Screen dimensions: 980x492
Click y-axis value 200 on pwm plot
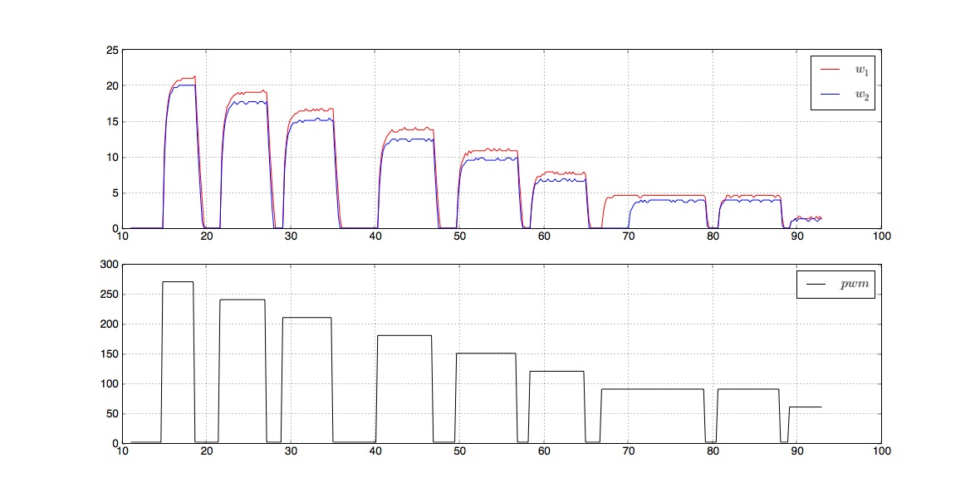tap(110, 324)
